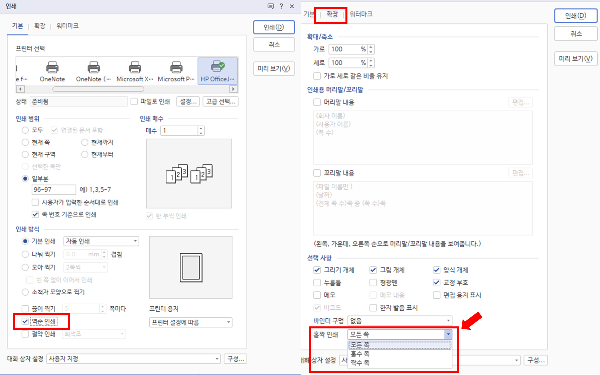Select 현재까지 radio option
Screen dimensions: 600x375
pyautogui.click(x=85, y=142)
